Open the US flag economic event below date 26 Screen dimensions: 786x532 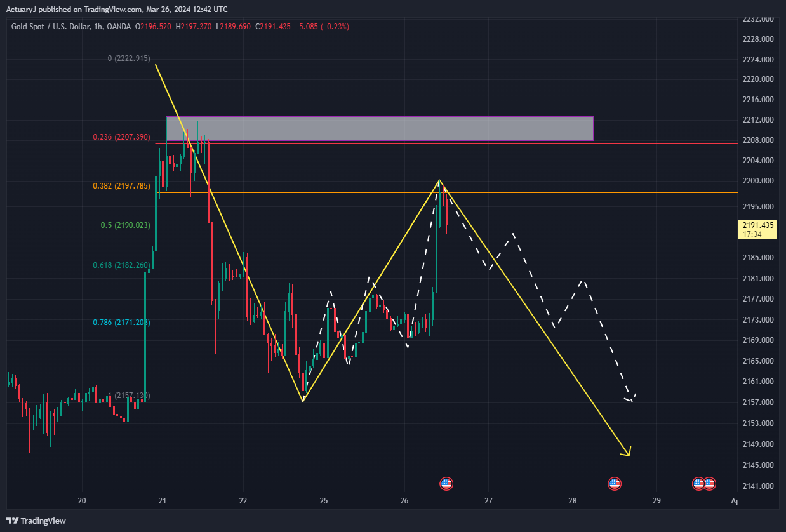446,484
